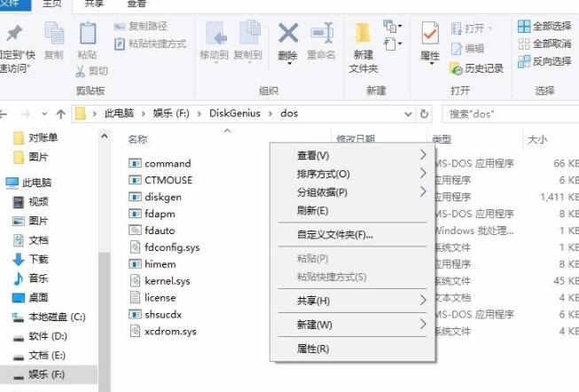Click Open (打开) in the ribbon
This screenshot has width=579, height=392.
tap(471, 28)
